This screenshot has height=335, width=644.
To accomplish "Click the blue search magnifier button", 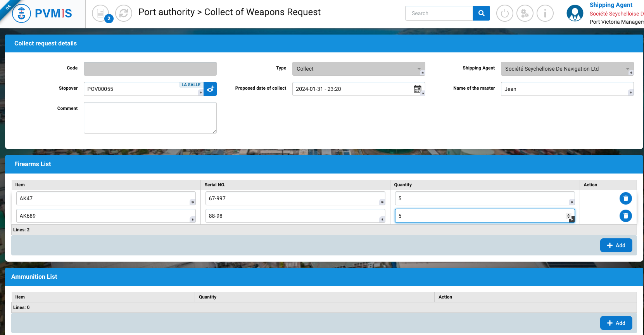I will coord(481,13).
